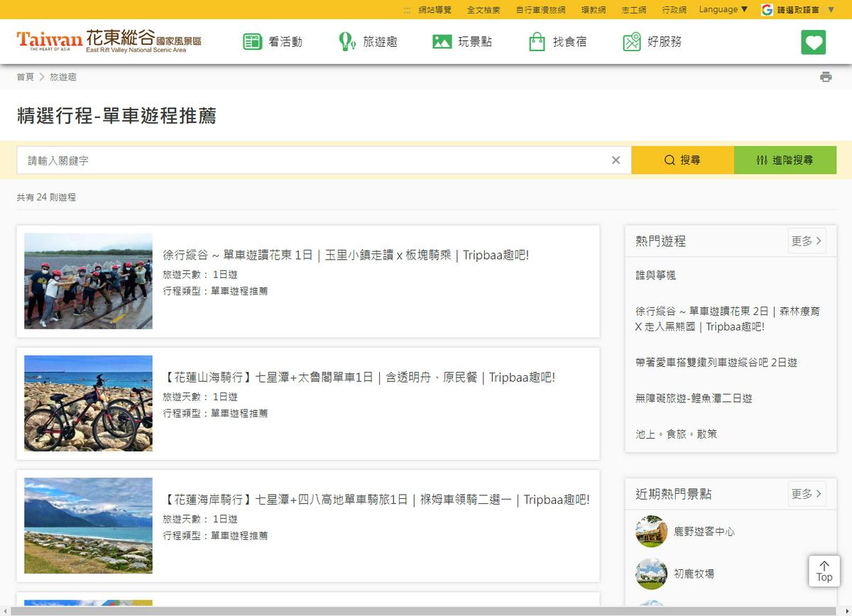
Task: Open the 志工網 link
Action: (634, 10)
